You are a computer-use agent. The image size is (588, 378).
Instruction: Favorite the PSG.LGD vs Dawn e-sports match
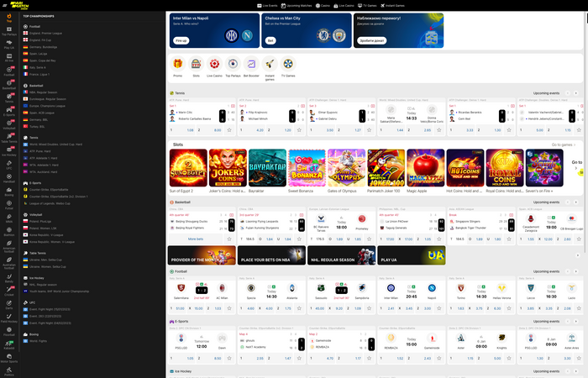pos(229,358)
